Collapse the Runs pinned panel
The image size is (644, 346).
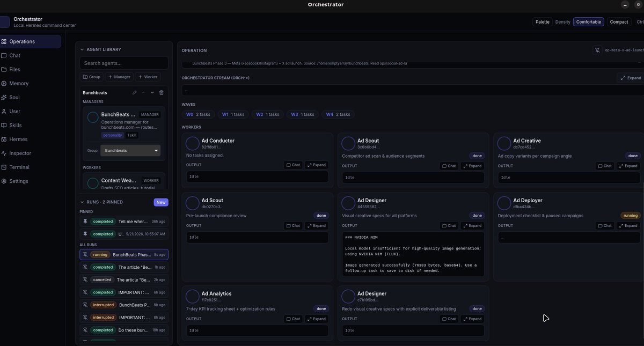pyautogui.click(x=82, y=202)
